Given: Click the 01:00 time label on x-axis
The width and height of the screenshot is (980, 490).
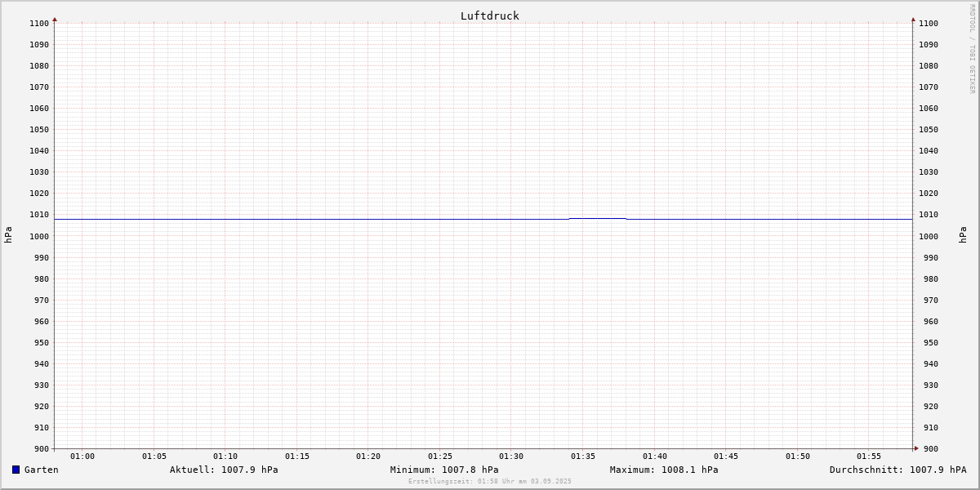Looking at the screenshot, I should click(x=82, y=457).
